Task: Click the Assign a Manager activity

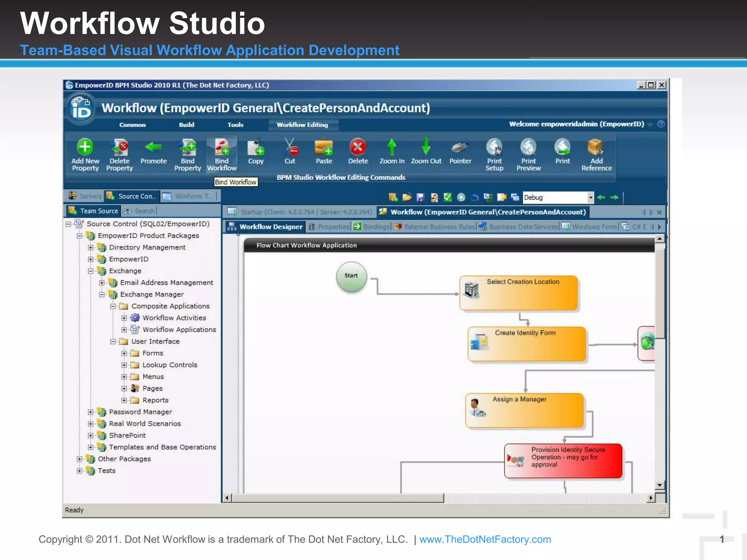Action: point(524,410)
